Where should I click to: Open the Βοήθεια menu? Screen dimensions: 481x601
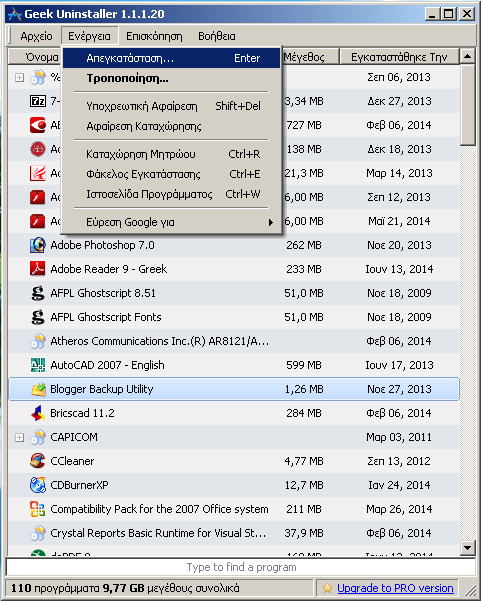(x=217, y=36)
